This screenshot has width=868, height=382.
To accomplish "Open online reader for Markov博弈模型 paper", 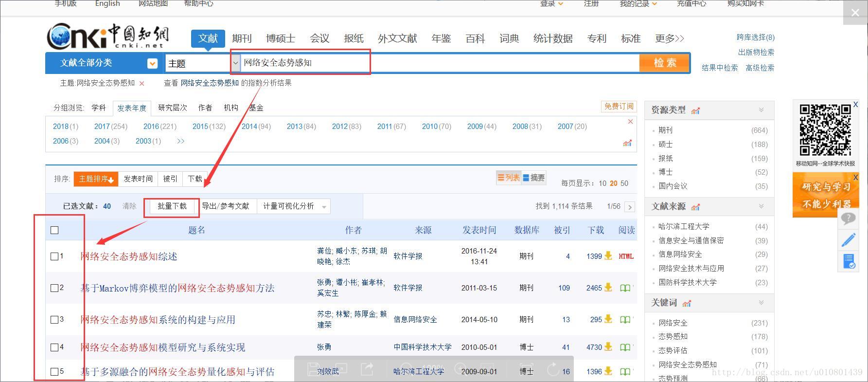I will pos(625,288).
